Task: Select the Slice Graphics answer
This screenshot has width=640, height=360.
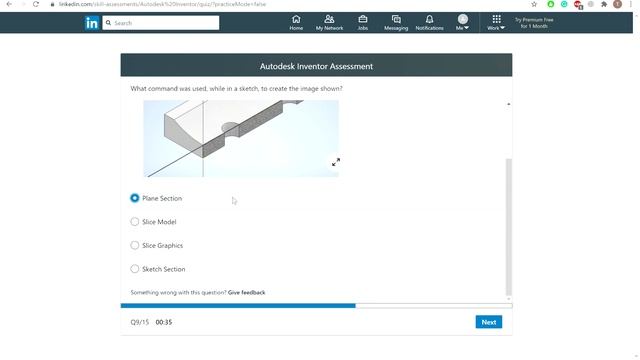Action: [135, 245]
